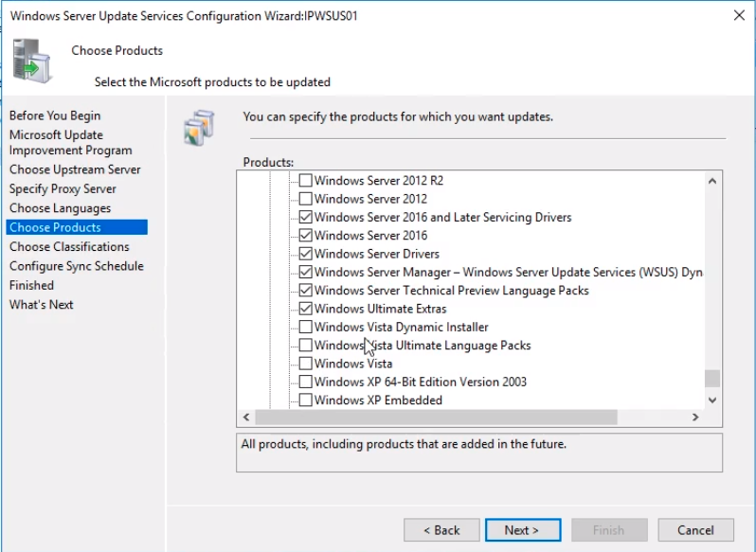This screenshot has height=552, width=756.
Task: Open the Choose Classifications step
Action: [69, 246]
